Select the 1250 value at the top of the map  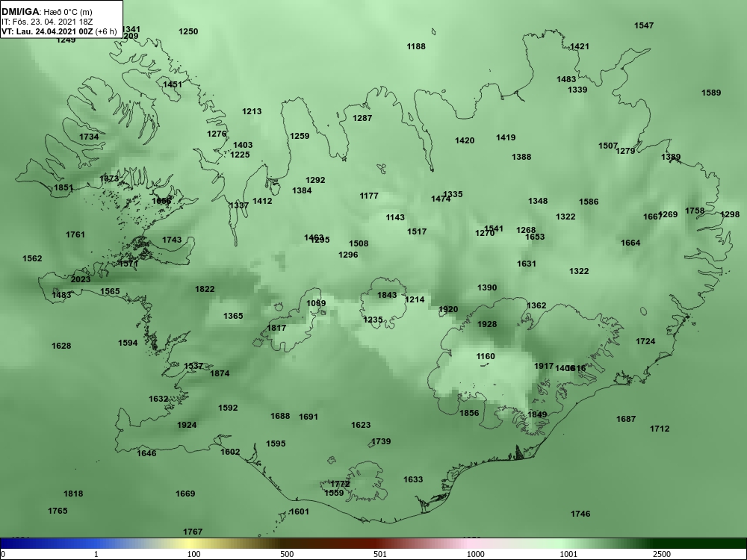click(188, 31)
